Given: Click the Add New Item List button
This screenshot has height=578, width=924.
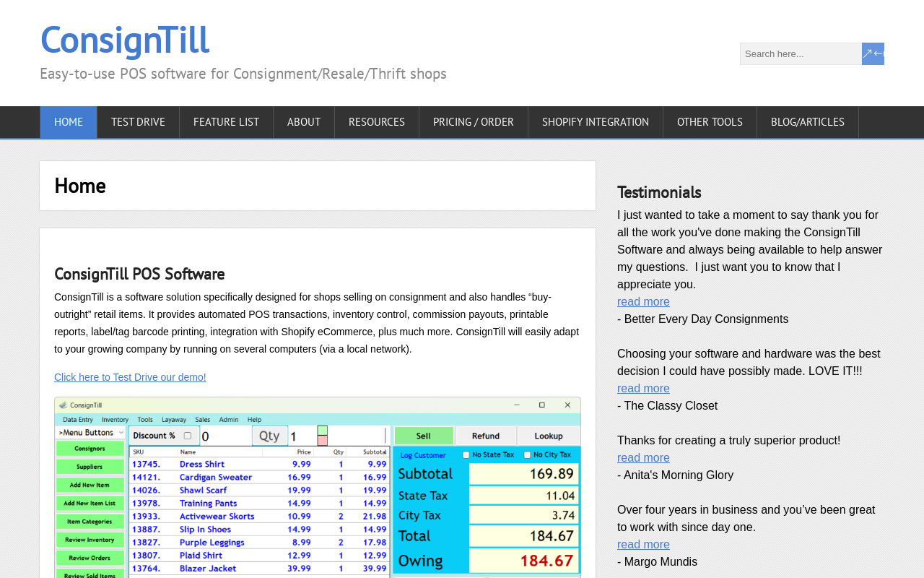Looking at the screenshot, I should point(90,503).
